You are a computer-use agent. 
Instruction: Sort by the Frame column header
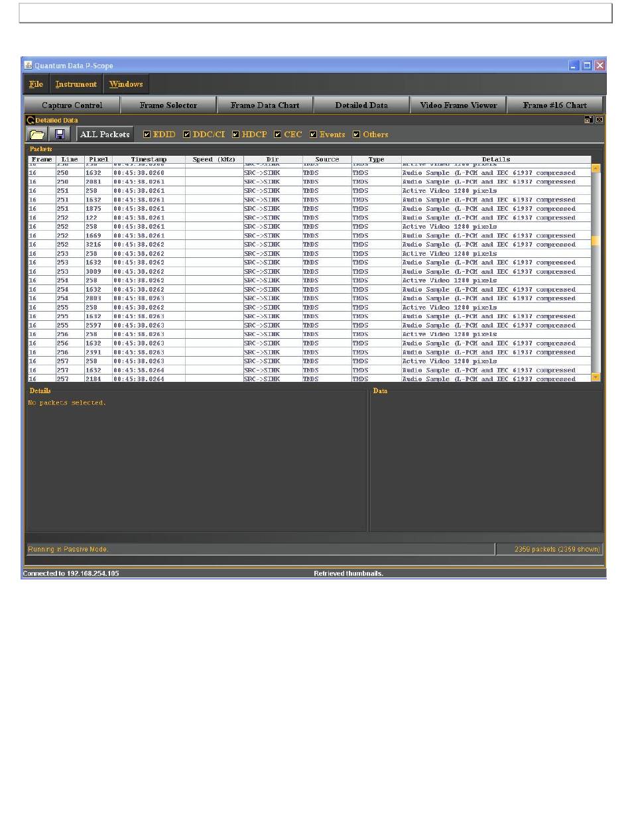[x=42, y=160]
